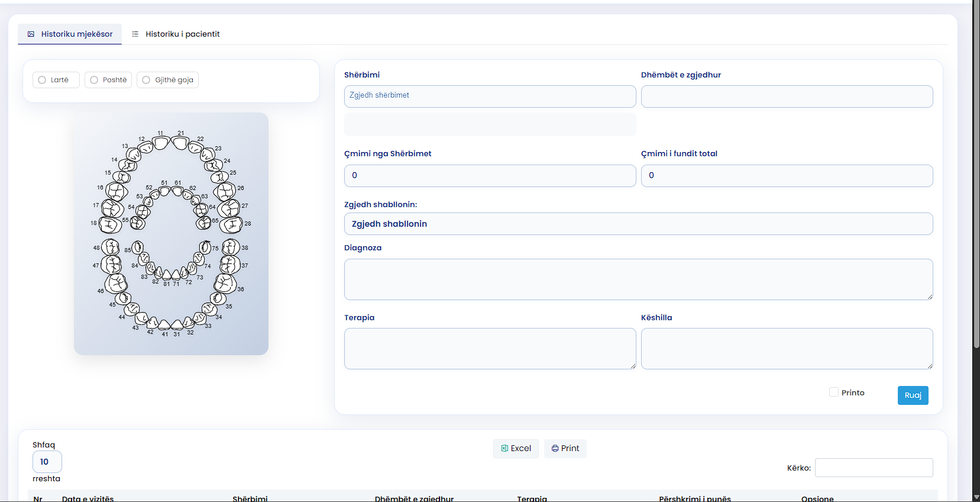Screen dimensions: 980x502
Task: Export the table with the Excel button
Action: point(516,449)
